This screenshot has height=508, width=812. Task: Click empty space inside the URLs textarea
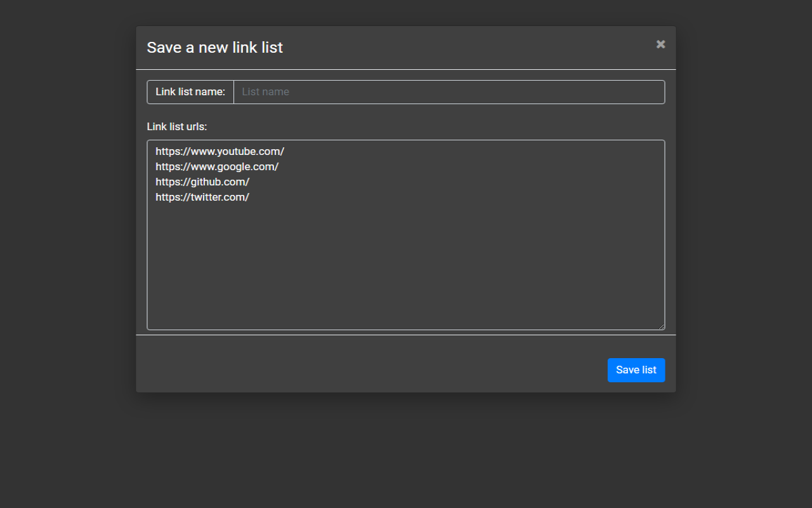406,267
